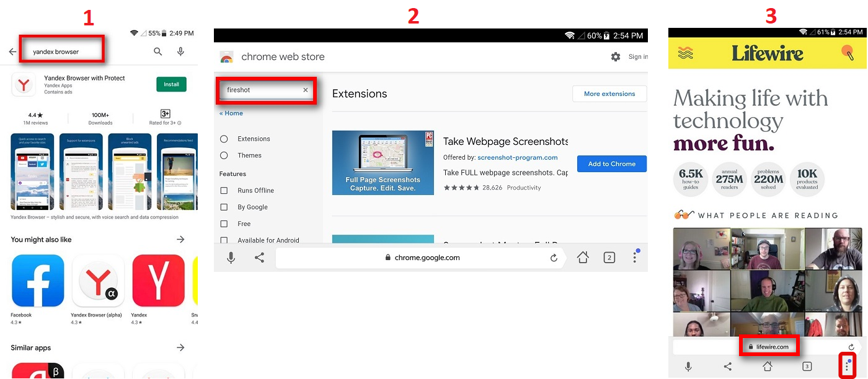This screenshot has height=379, width=868.
Task: Tap share icon in chrome.google.com toolbar
Action: pos(259,258)
